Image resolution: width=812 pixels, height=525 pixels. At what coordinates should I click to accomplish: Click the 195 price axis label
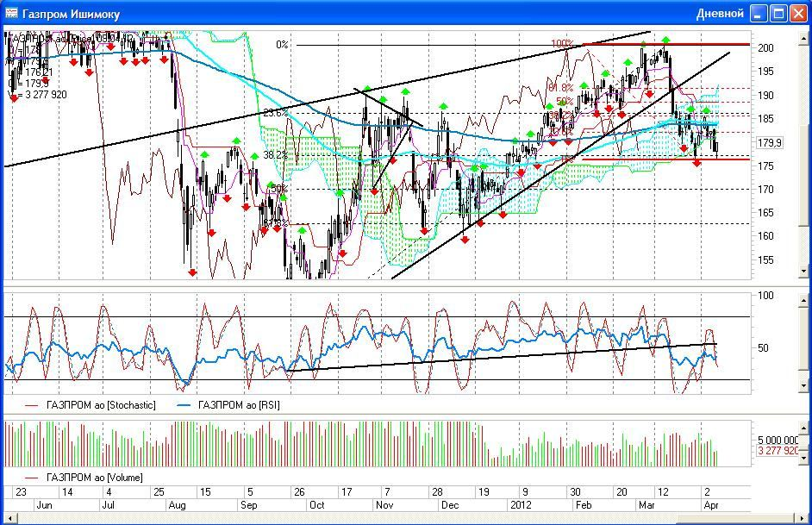coord(766,72)
